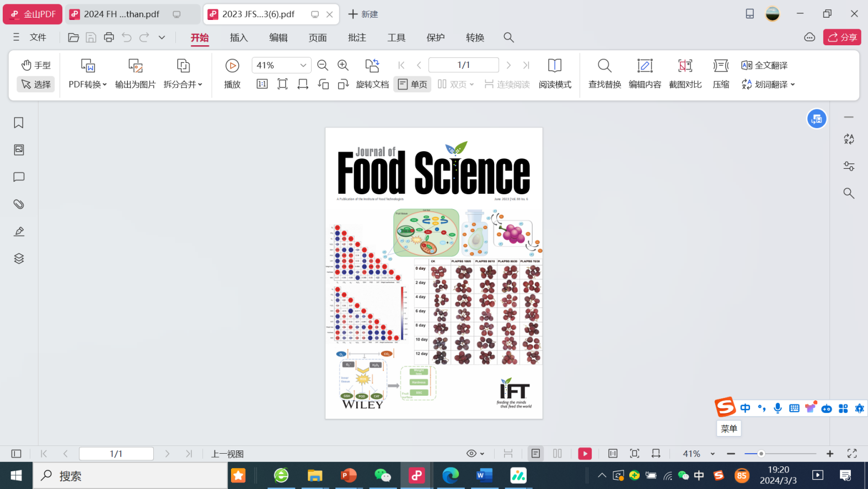This screenshot has width=868, height=489.
Task: Enable Single Page view mode
Action: [x=412, y=84]
